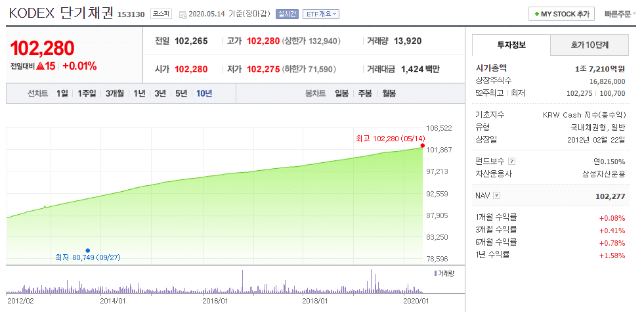This screenshot has width=644, height=312.
Task: Click the 2020/01 time axis label
Action: tap(416, 300)
